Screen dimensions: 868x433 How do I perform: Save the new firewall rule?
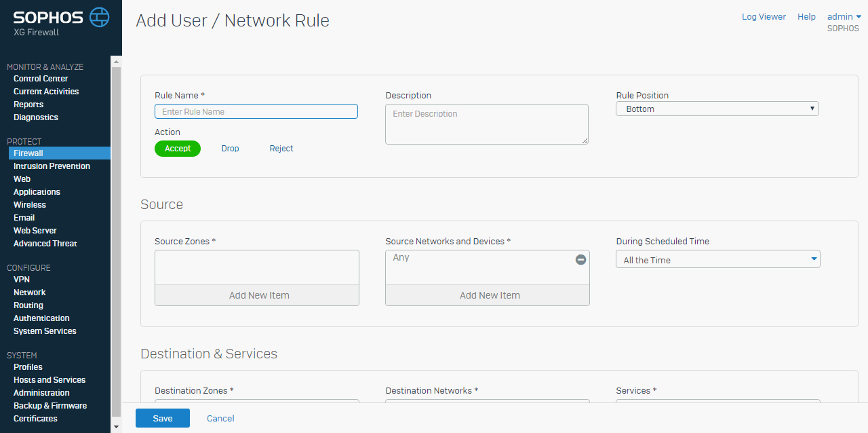tap(163, 418)
